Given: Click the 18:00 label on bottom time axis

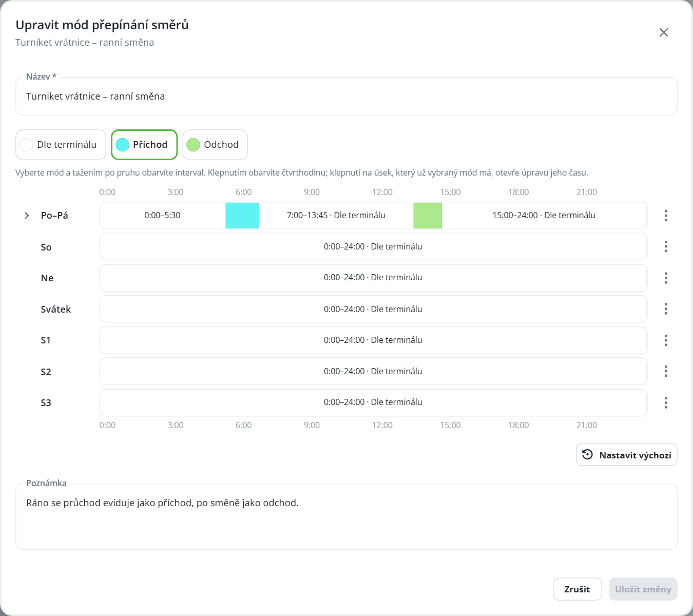Looking at the screenshot, I should click(x=518, y=425).
